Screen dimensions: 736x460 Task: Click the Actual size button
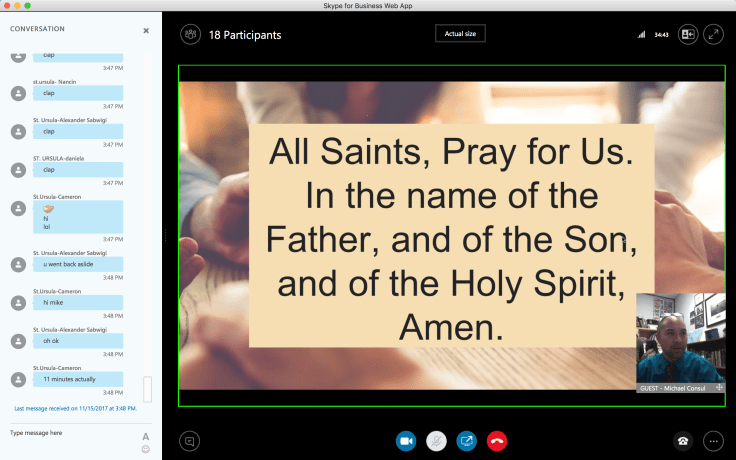[460, 34]
